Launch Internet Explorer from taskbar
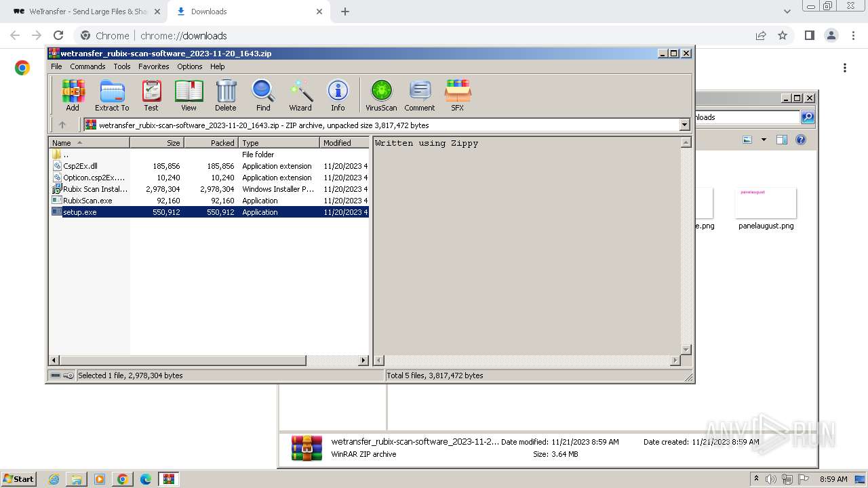 click(x=54, y=479)
